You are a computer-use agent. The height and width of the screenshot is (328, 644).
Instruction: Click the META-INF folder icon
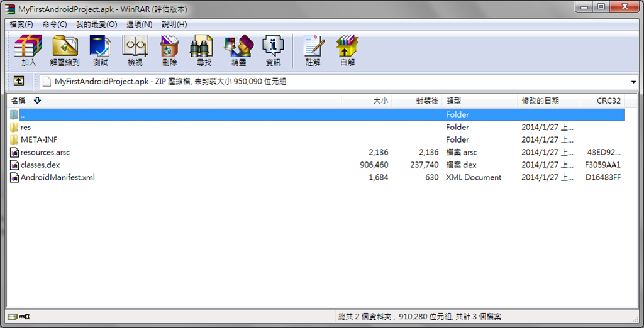(x=14, y=139)
